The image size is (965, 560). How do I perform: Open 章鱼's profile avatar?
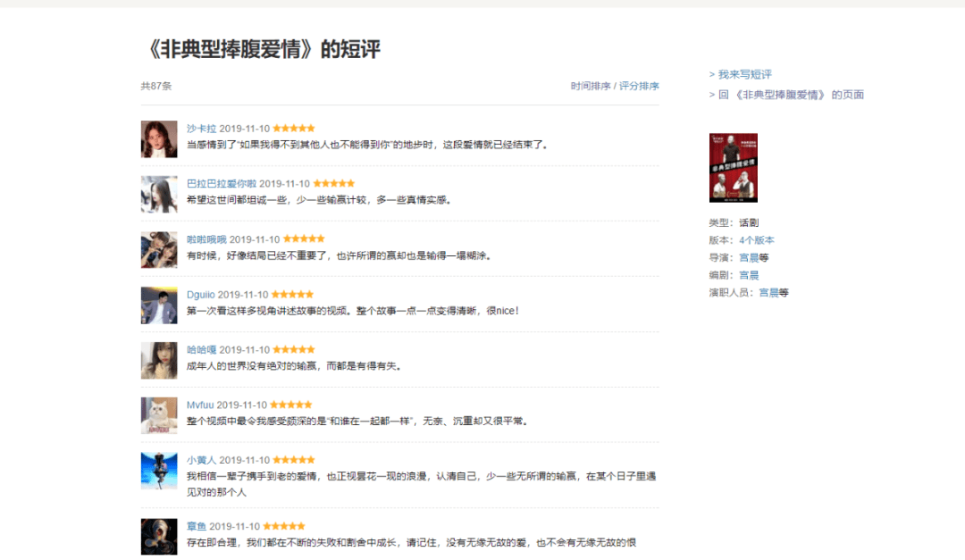pyautogui.click(x=158, y=536)
